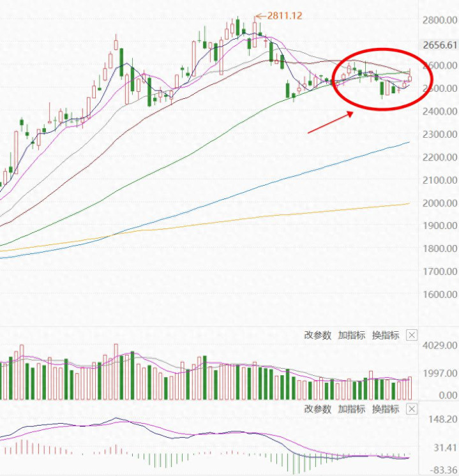The image size is (459, 476).
Task: Click the 4029.00 volume axis label
Action: pos(440,345)
